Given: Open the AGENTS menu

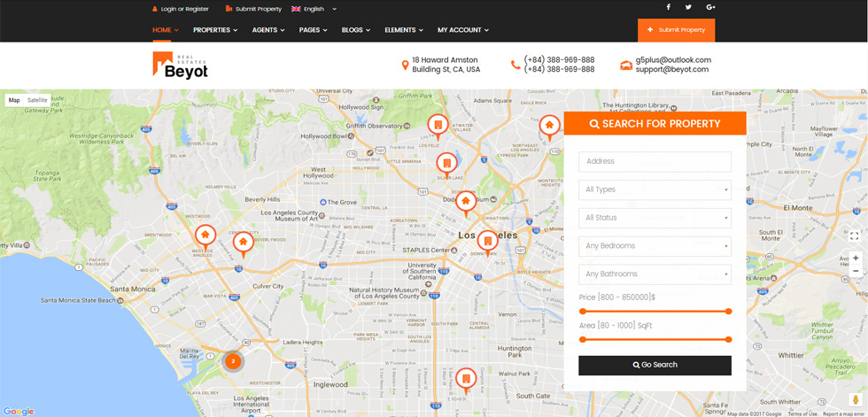Looking at the screenshot, I should click(268, 30).
